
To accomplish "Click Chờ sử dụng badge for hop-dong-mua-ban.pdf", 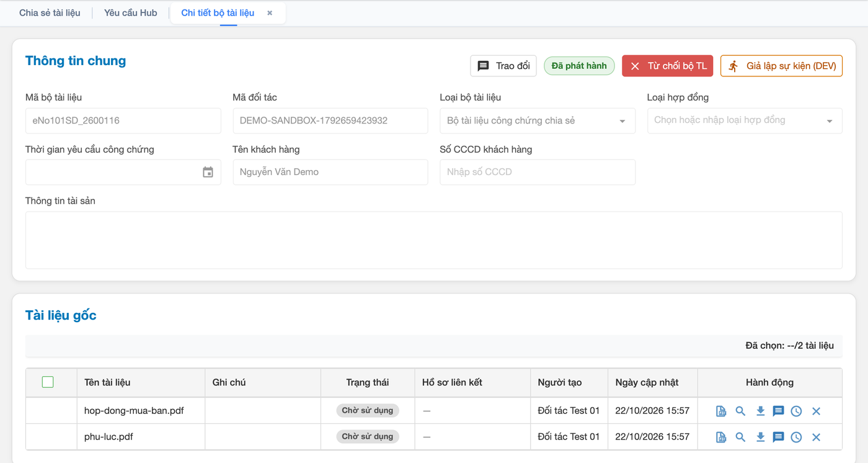I will point(368,411).
